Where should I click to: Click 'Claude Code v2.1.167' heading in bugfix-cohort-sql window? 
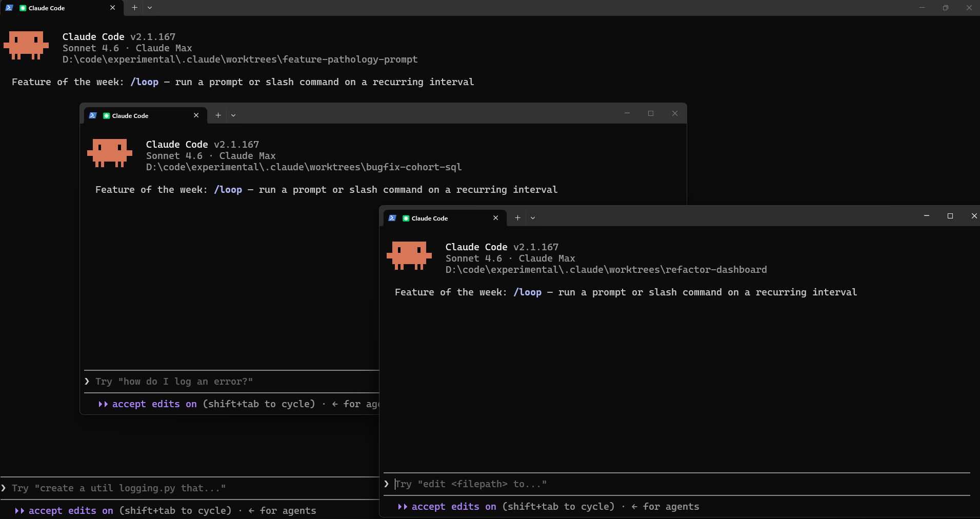coord(203,145)
